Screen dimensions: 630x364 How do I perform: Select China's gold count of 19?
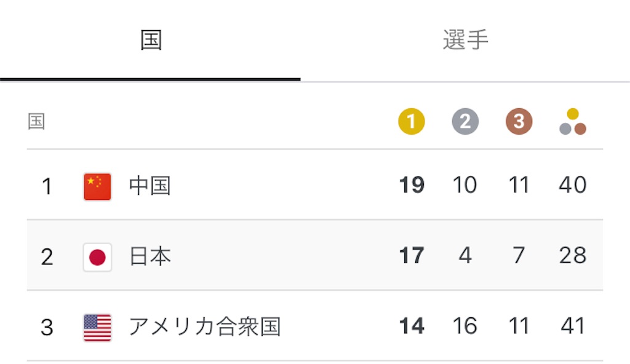412,185
